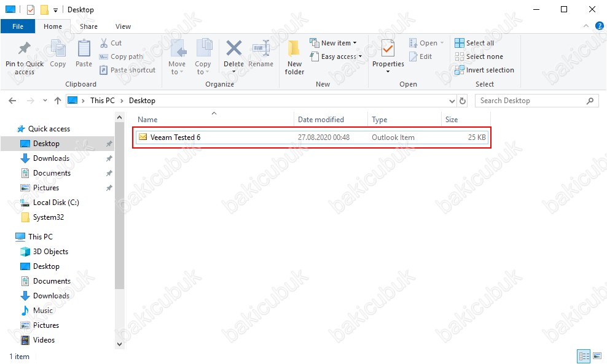Select the Cut scissors command
The image size is (607, 364).
point(111,43)
